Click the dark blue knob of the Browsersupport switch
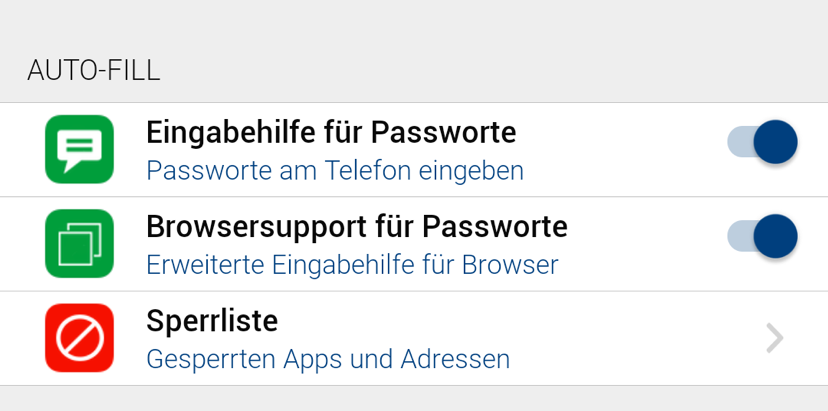Screen dimensions: 828x411 click(x=775, y=237)
